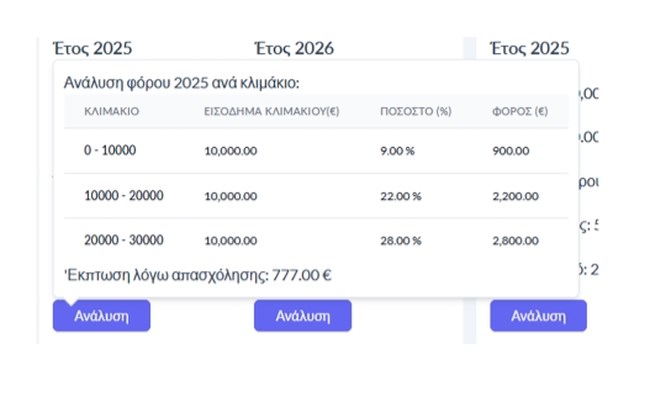Screen dimensions: 650x402
Task: Click the leftmost Ανάλυση button
Action: [101, 315]
